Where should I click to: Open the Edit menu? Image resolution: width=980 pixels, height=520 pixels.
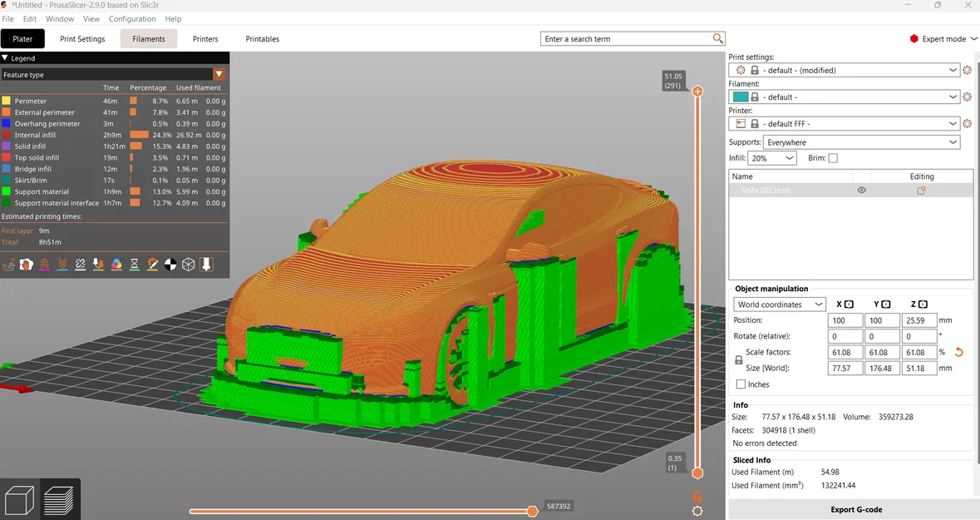click(29, 19)
